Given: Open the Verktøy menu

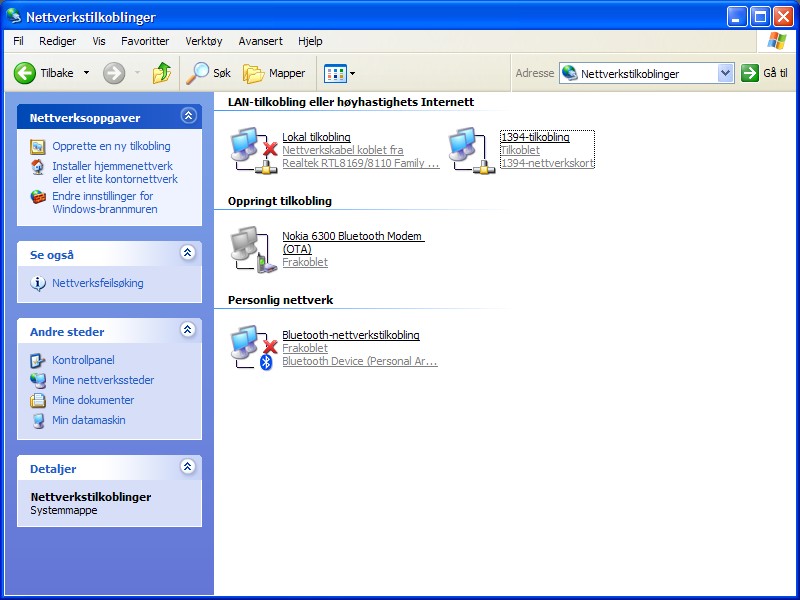Looking at the screenshot, I should [204, 41].
